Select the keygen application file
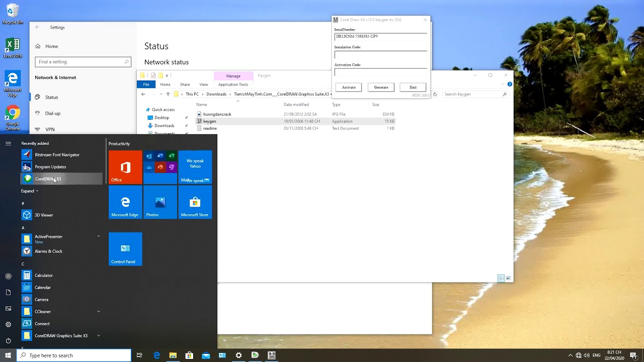 296,121
